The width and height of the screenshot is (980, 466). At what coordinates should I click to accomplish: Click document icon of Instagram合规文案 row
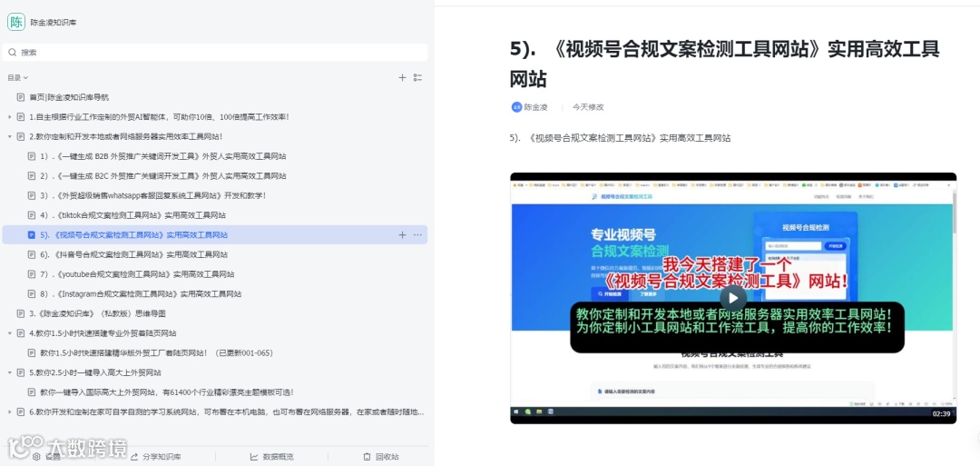pos(31,294)
